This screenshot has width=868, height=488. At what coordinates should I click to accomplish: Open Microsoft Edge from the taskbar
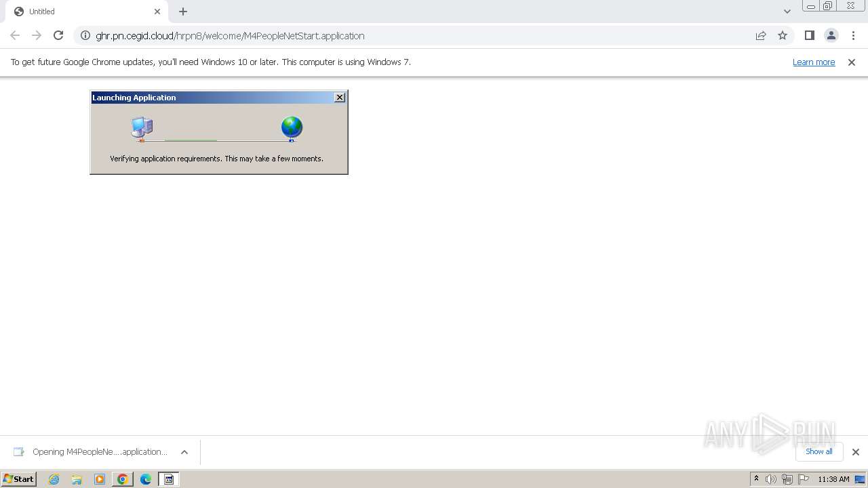tap(146, 479)
